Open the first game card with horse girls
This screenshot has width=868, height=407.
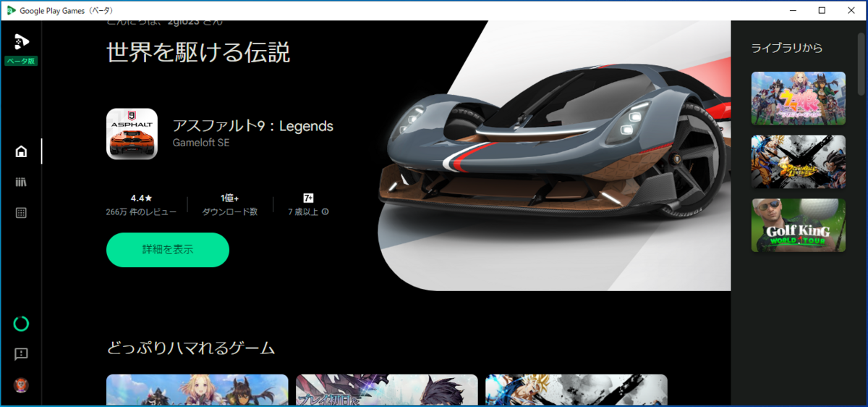click(197, 390)
